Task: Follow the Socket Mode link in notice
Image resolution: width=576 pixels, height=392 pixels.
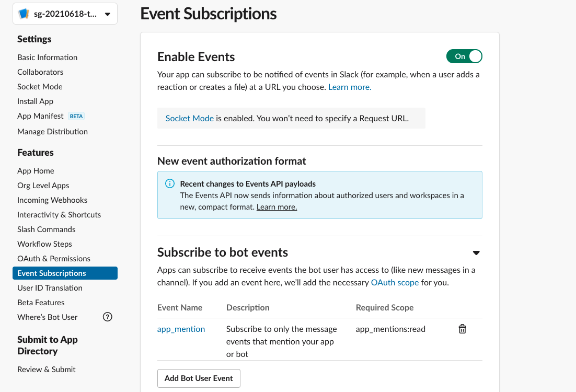Action: [x=190, y=118]
